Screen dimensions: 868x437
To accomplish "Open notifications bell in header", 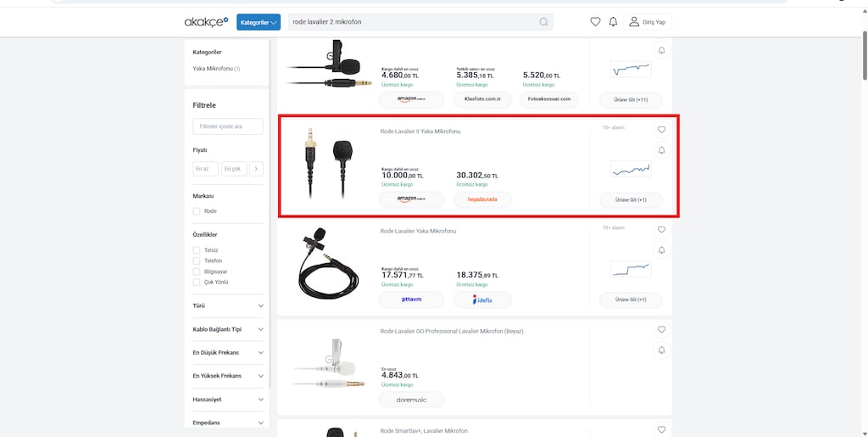I will pos(613,22).
